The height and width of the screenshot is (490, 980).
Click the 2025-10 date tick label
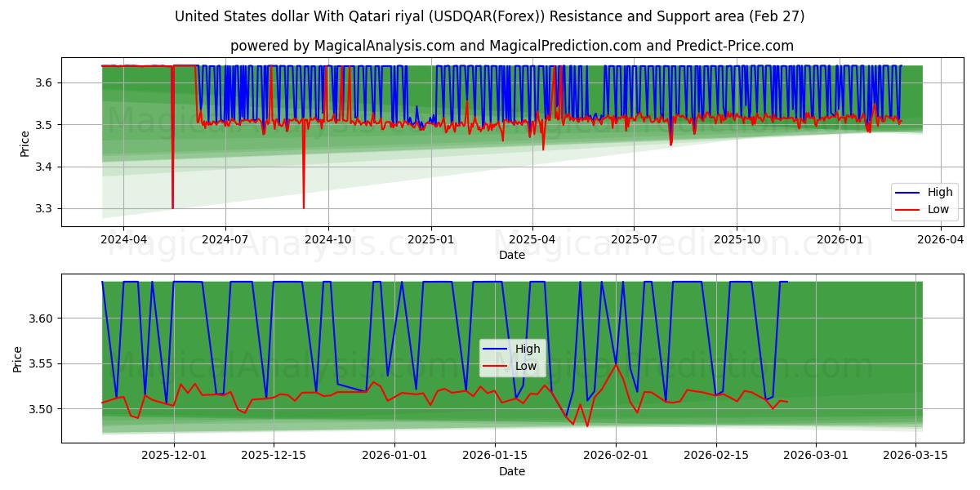[737, 239]
